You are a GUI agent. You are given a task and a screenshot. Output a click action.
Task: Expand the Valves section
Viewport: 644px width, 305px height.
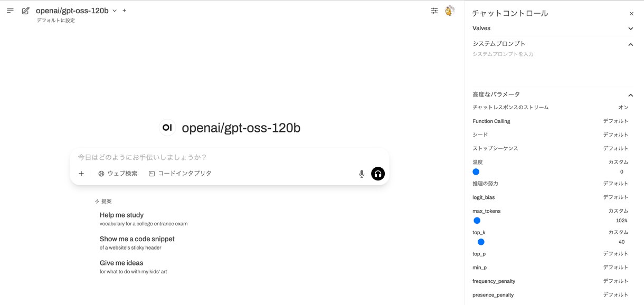pyautogui.click(x=553, y=28)
